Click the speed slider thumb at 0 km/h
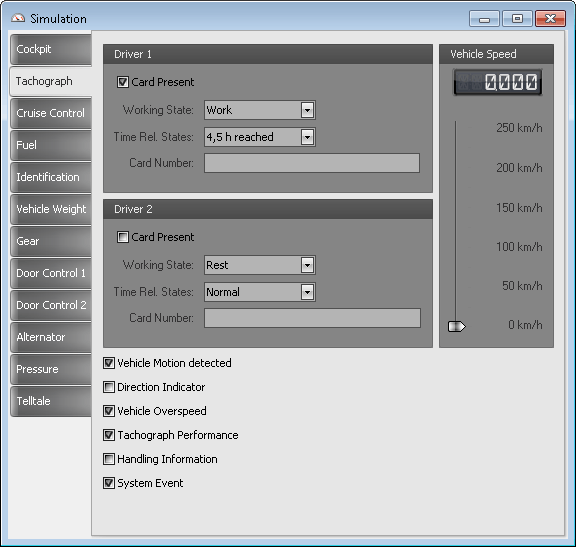Screen dimensions: 576x547 tap(457, 326)
